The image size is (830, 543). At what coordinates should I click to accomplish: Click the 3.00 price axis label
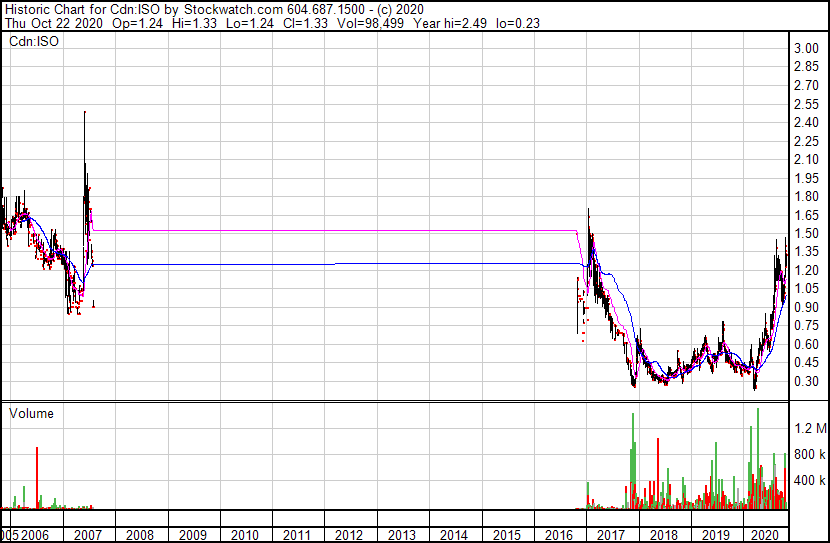[x=806, y=48]
